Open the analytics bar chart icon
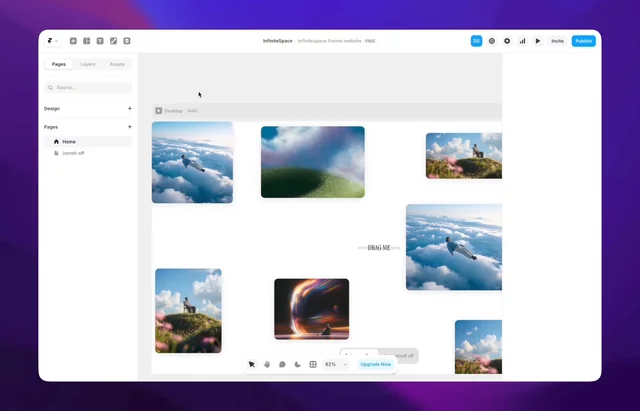Screen dimensions: 640x411 tap(522, 41)
